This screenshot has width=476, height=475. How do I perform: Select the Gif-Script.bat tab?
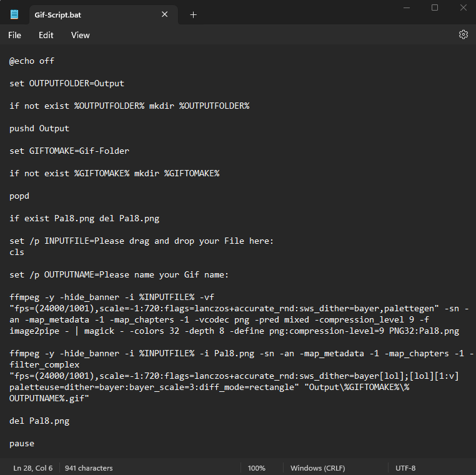coord(103,14)
